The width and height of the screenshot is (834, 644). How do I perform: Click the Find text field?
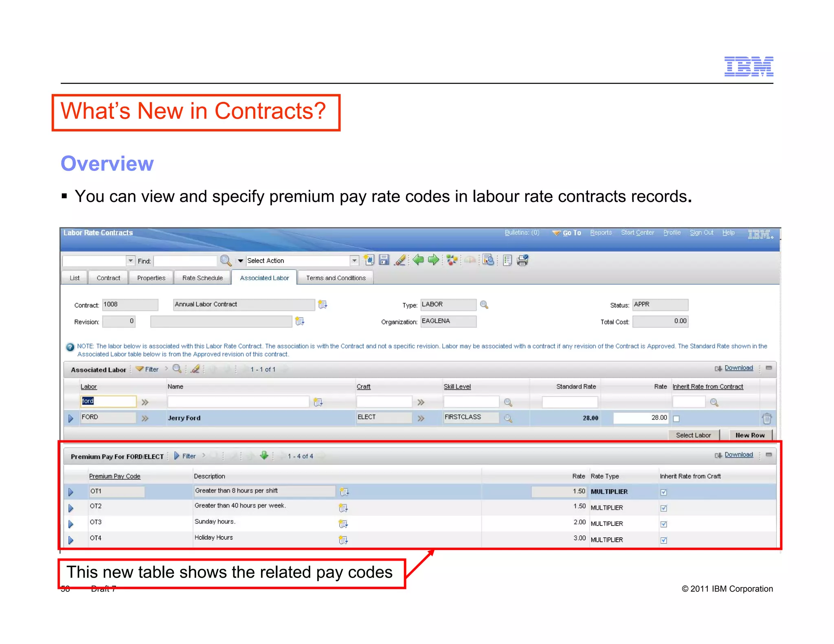[185, 261]
